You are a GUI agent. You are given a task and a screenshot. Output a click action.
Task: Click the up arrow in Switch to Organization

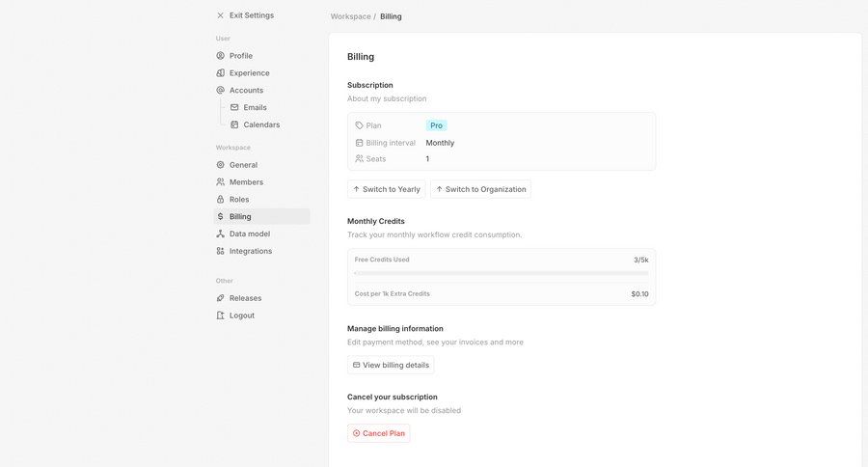click(x=440, y=189)
